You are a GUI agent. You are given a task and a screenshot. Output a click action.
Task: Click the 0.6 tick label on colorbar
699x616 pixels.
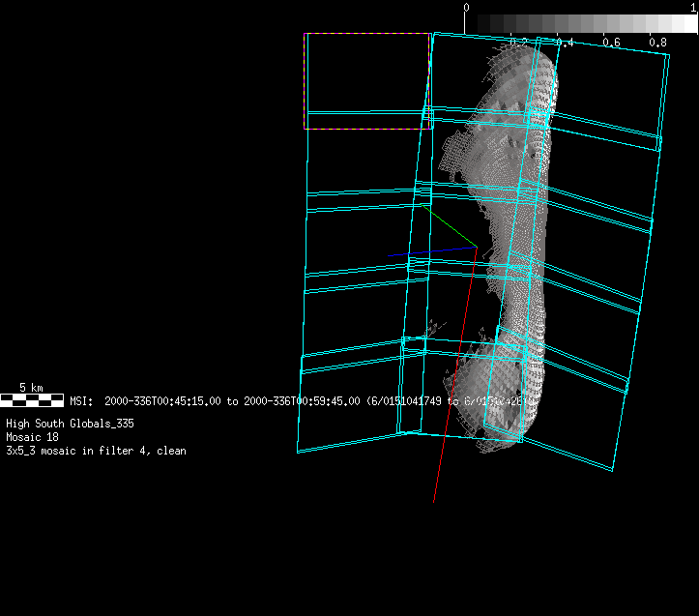(611, 43)
